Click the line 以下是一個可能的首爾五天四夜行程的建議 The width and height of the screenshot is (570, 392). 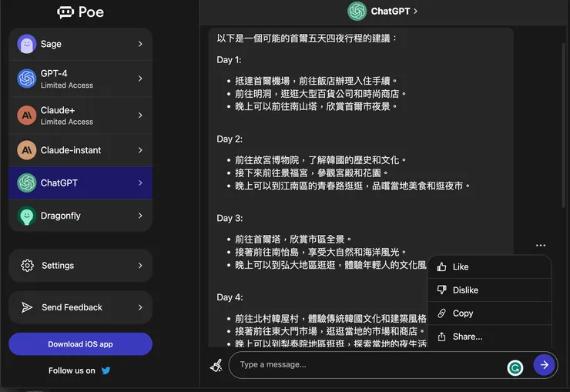tap(306, 39)
